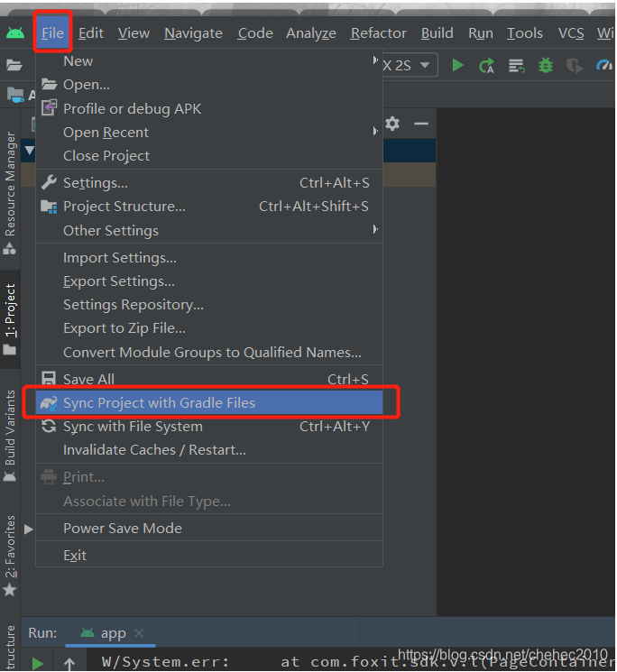Select Invalidate Caches / Restart...

tap(209, 450)
